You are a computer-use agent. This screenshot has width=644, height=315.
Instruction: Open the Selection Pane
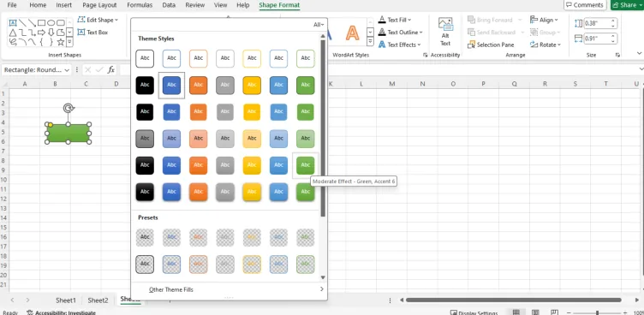coord(491,45)
